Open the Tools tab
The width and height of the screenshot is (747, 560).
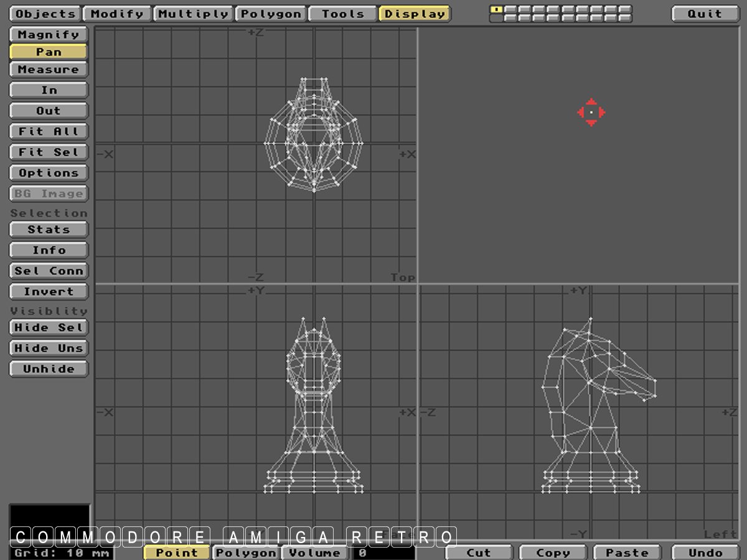pos(342,14)
